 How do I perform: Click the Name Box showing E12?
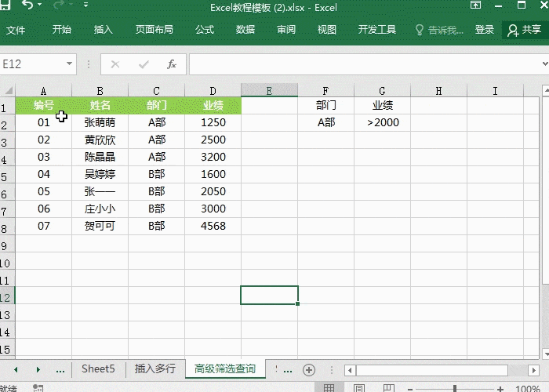[x=33, y=64]
